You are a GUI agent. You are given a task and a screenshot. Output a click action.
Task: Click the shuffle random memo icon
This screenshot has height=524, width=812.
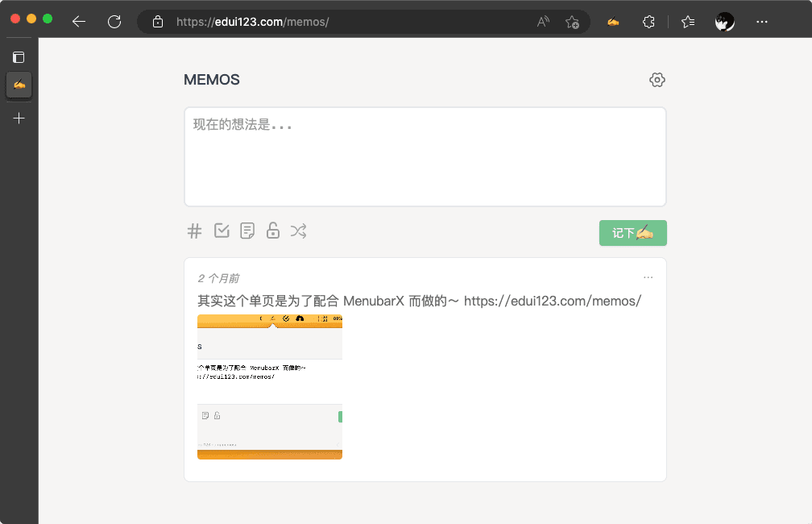point(299,231)
